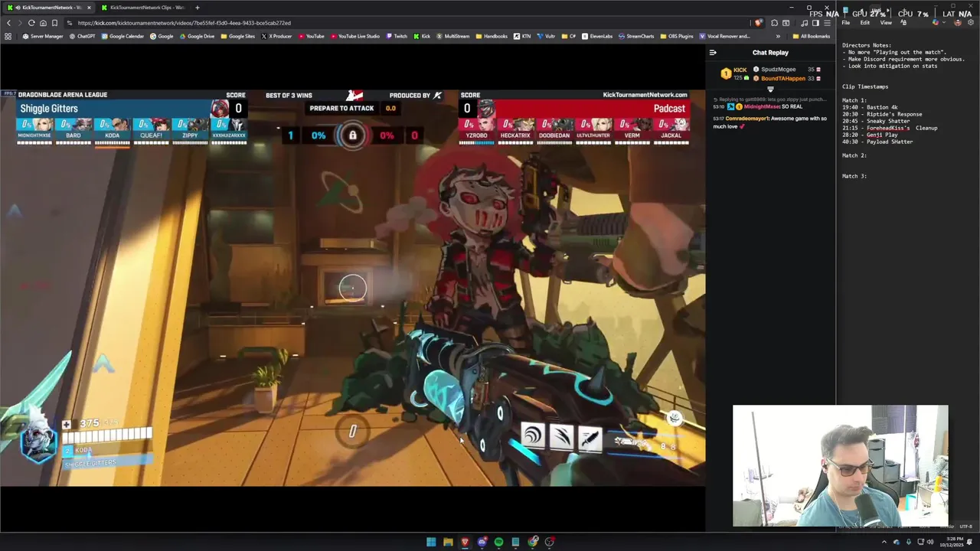The image size is (980, 551).
Task: Open the Server Manager bookmark
Action: [43, 36]
